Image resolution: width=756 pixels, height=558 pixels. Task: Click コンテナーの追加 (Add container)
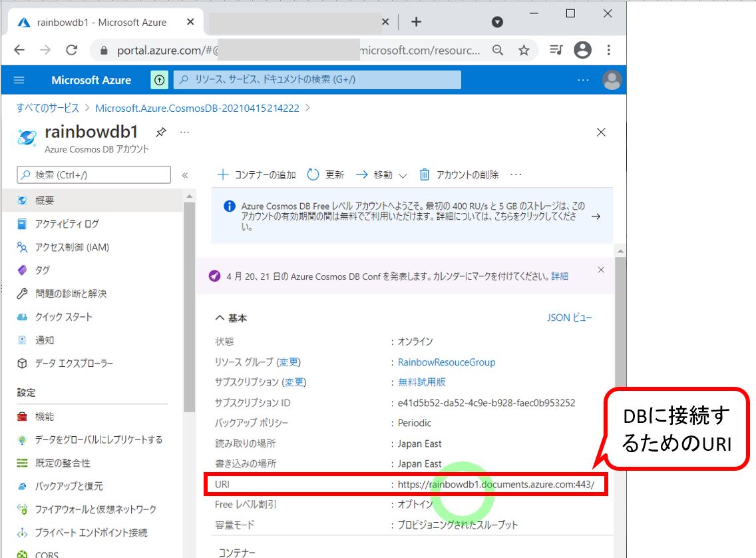256,174
